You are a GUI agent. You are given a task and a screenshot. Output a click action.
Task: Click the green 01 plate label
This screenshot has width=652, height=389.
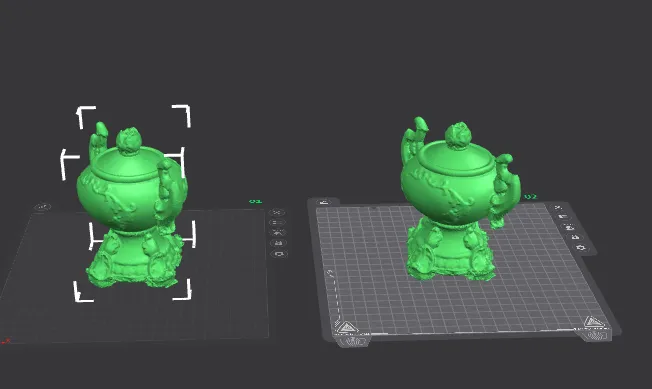click(x=255, y=202)
